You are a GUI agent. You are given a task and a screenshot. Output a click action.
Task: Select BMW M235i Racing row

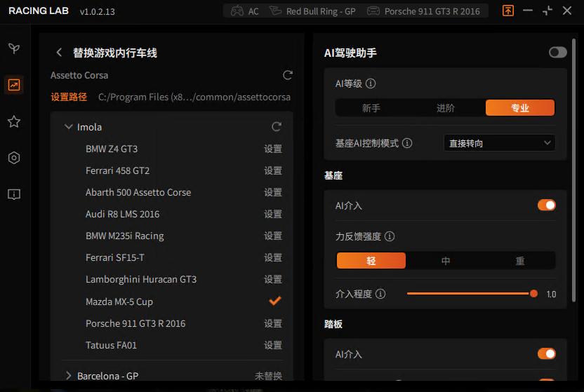coord(172,236)
